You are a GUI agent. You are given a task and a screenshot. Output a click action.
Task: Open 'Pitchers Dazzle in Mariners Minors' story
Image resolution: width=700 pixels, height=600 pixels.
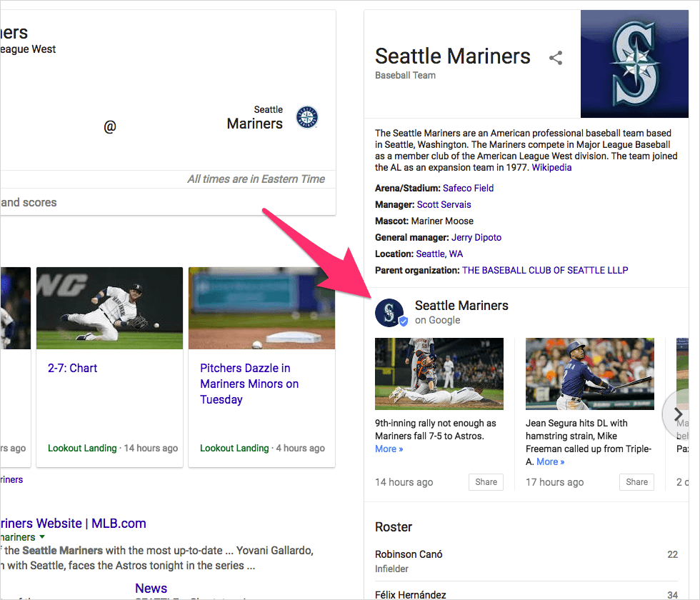[x=249, y=384]
